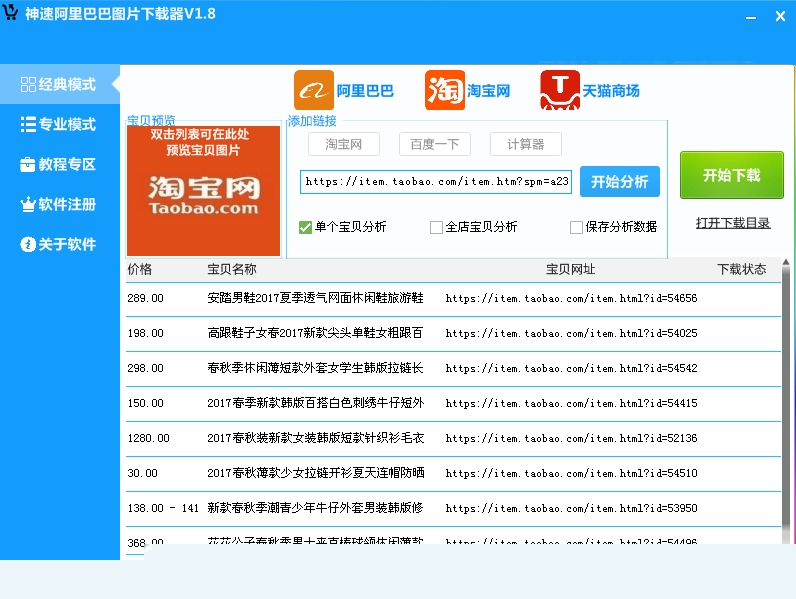
Task: Click the info icon beside 关于软件
Action: [28, 244]
